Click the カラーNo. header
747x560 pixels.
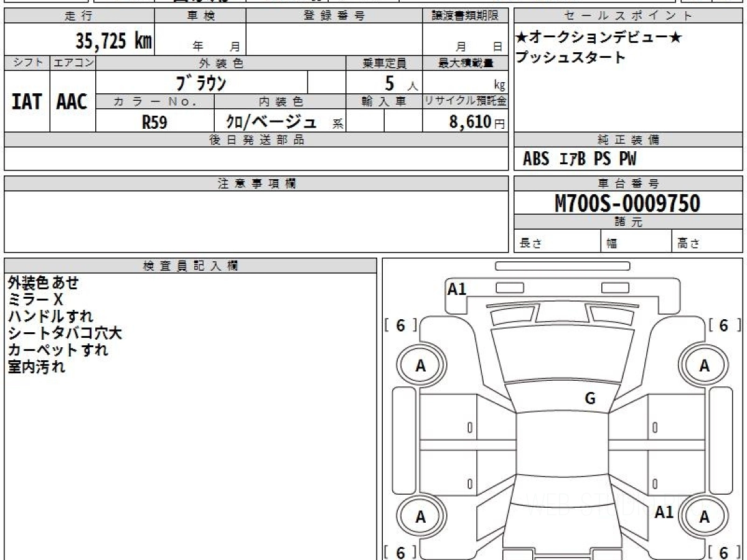tap(155, 101)
